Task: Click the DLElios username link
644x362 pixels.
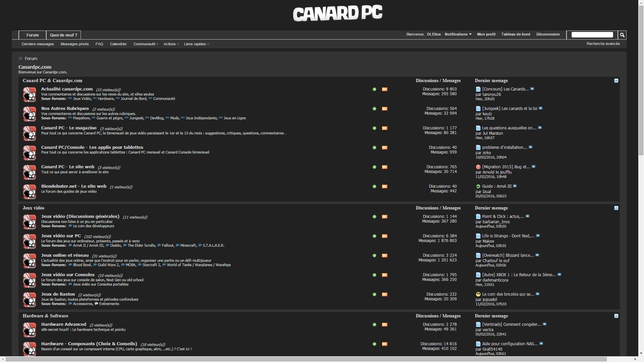Action: pyautogui.click(x=434, y=34)
